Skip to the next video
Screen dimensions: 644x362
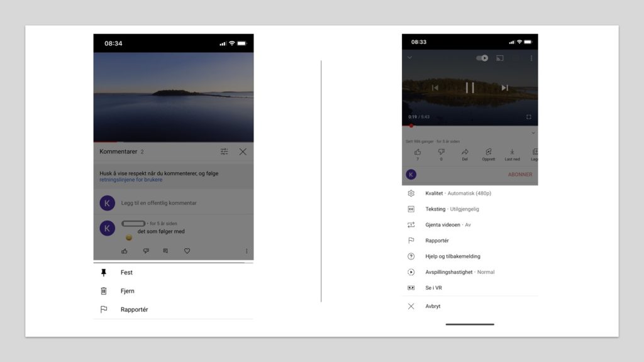[x=505, y=88]
